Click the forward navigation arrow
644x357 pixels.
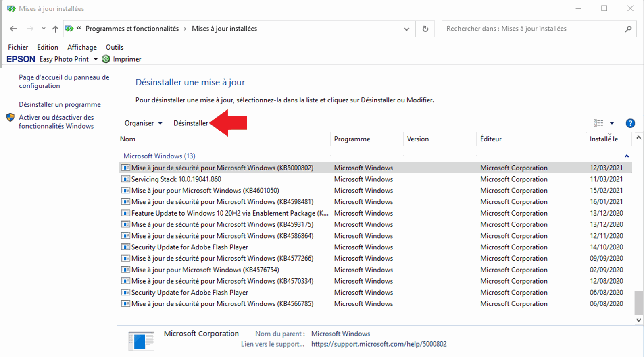click(x=30, y=29)
